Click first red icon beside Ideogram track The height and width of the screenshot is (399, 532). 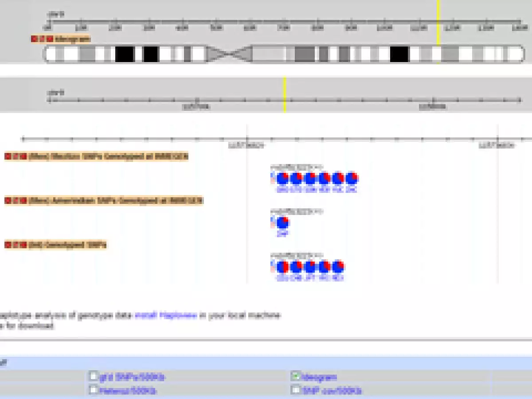coord(34,39)
